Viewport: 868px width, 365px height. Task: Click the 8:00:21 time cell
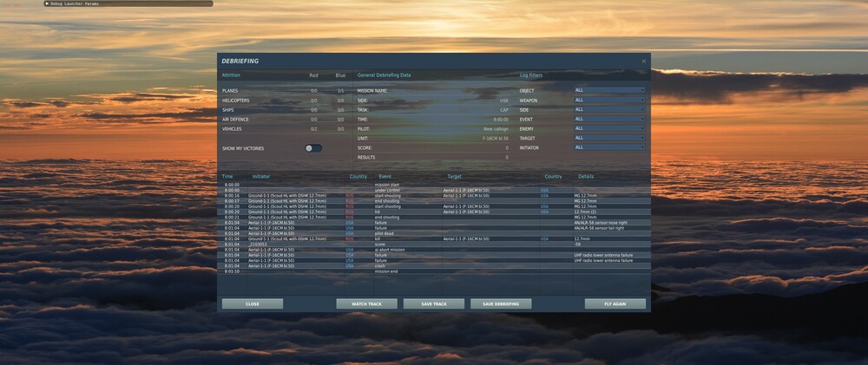pos(232,218)
